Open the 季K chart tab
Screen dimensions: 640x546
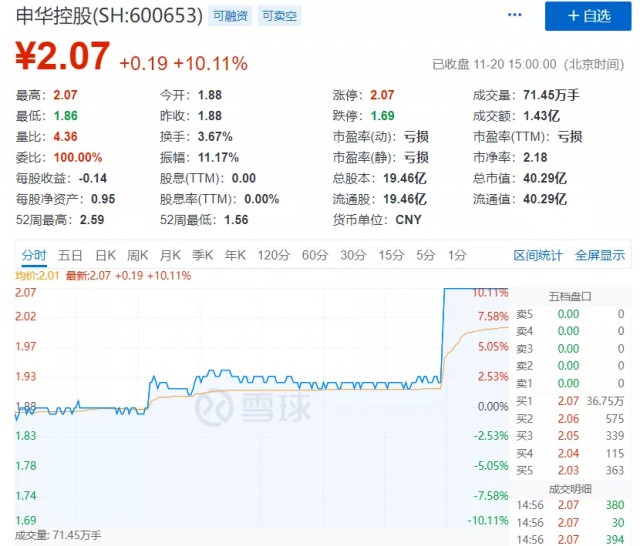click(x=202, y=255)
